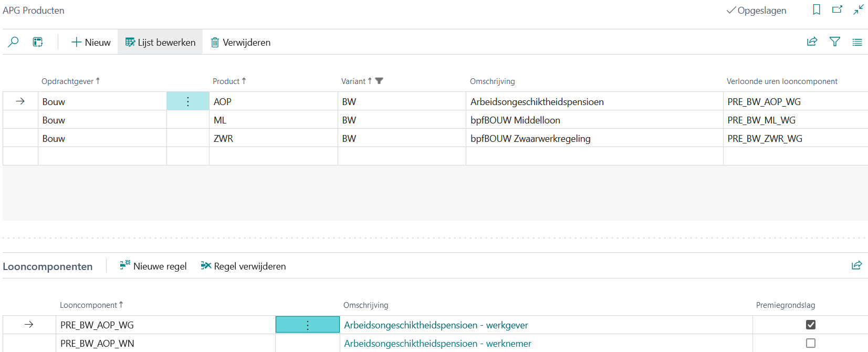Click the bookmark icon

(817, 10)
